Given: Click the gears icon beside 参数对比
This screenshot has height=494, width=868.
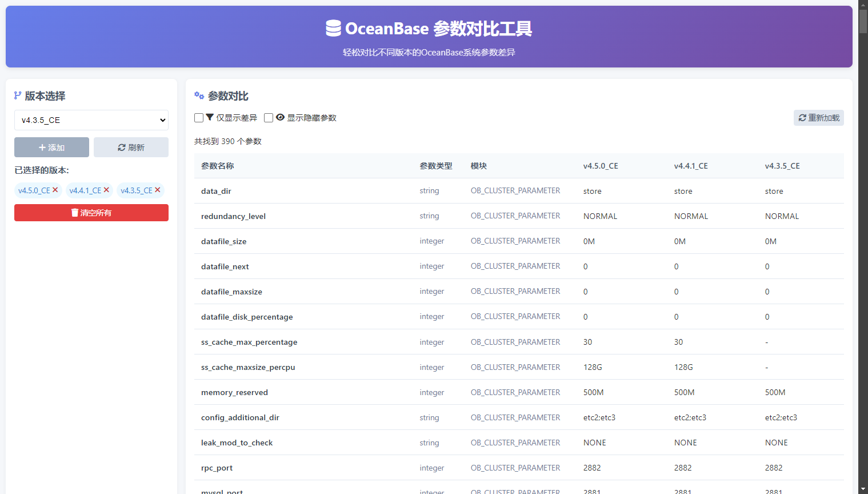Looking at the screenshot, I should click(199, 95).
